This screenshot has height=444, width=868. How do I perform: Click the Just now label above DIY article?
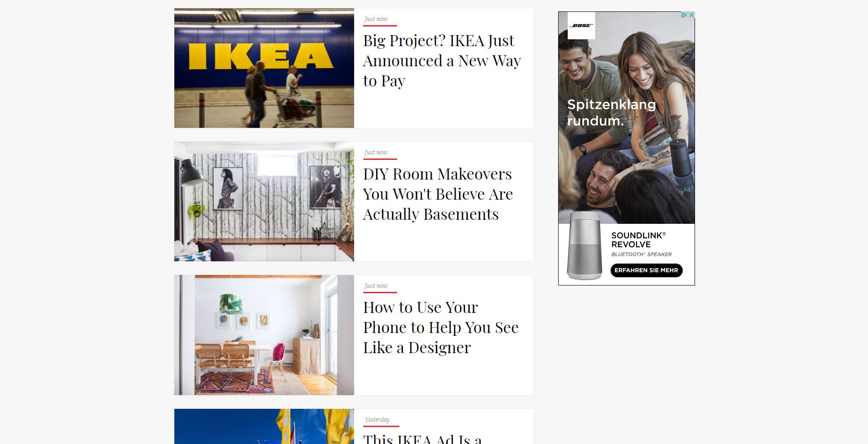(x=376, y=152)
